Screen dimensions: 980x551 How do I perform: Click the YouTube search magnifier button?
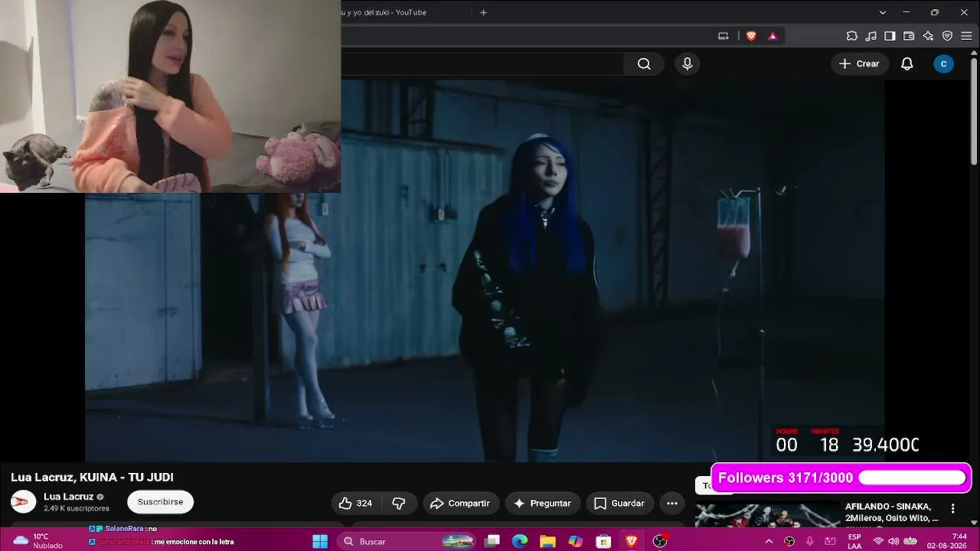click(644, 64)
